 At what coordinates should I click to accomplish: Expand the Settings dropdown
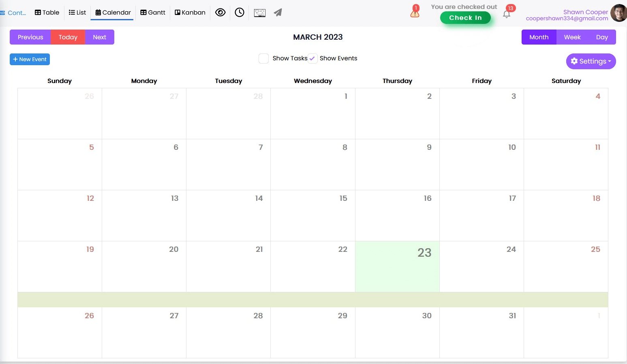tap(591, 62)
